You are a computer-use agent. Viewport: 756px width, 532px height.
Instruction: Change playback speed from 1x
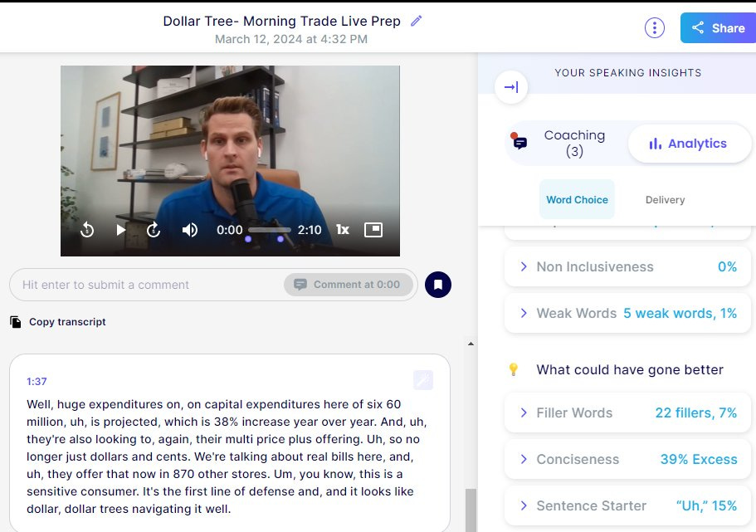[x=343, y=230]
